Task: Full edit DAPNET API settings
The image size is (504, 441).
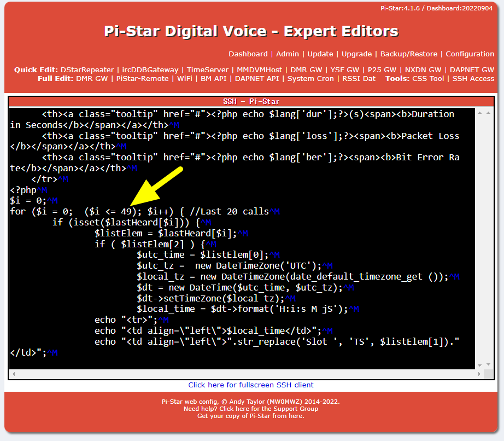Action: pos(257,78)
